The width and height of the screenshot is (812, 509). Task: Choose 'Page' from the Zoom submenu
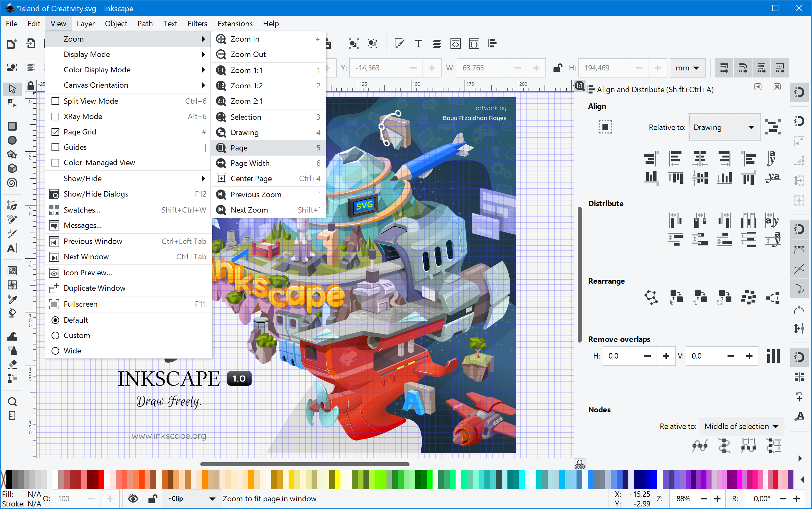[239, 148]
